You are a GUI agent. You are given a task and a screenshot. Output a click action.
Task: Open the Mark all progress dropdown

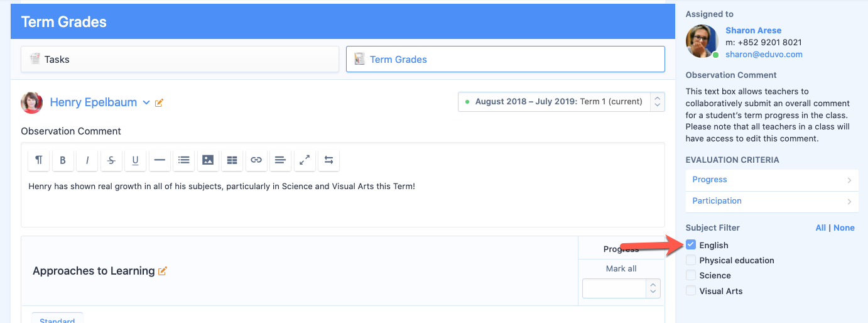pyautogui.click(x=621, y=288)
